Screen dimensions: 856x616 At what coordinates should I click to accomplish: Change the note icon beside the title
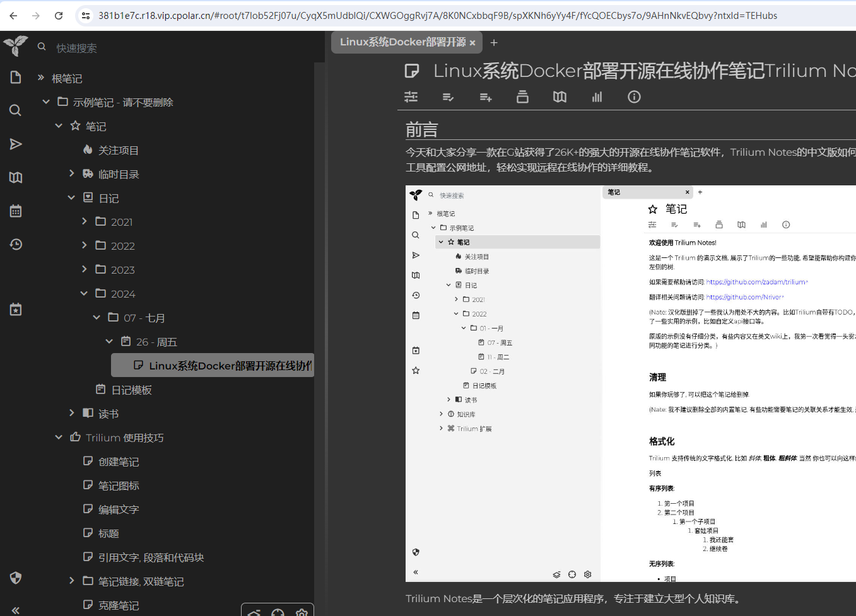412,71
